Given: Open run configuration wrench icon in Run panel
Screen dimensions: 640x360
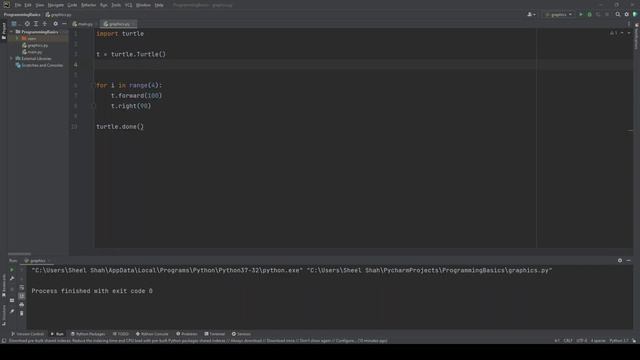Looking at the screenshot, I should point(12,278).
